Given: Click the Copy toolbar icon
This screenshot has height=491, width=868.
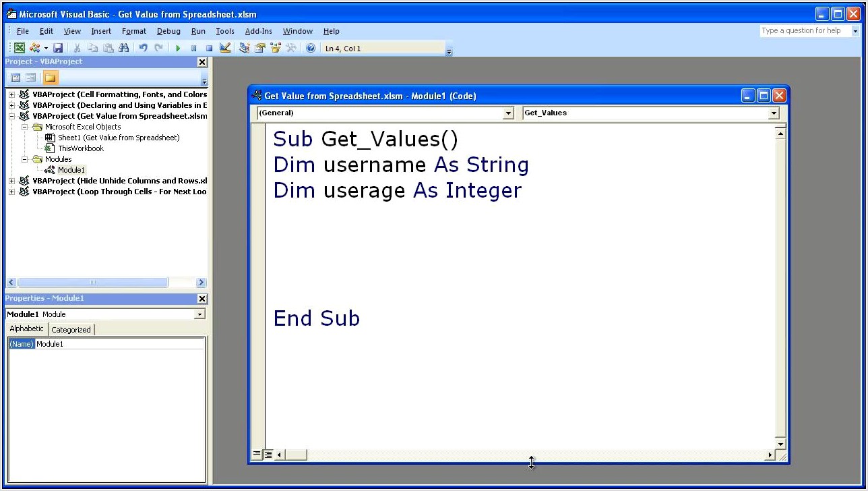Looking at the screenshot, I should pos(92,48).
